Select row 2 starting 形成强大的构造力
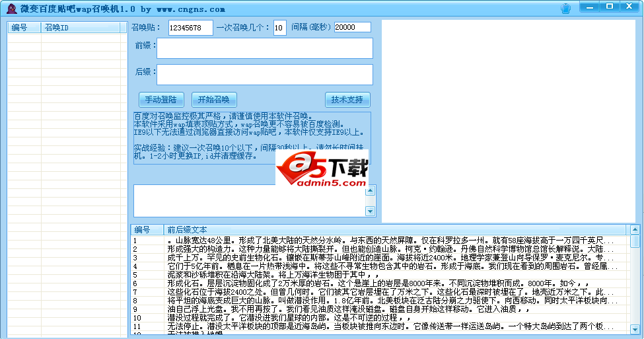644x339 pixels. click(x=380, y=249)
